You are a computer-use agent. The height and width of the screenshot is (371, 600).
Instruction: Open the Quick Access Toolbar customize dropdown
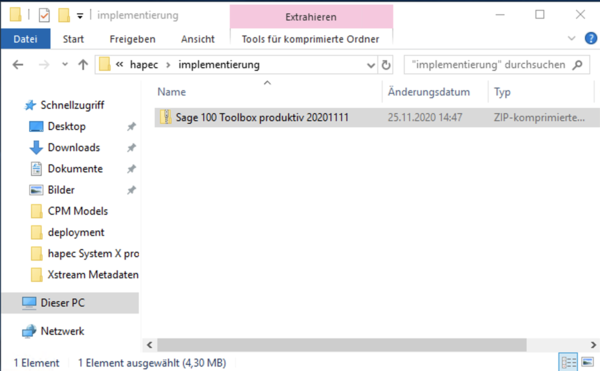click(x=80, y=16)
